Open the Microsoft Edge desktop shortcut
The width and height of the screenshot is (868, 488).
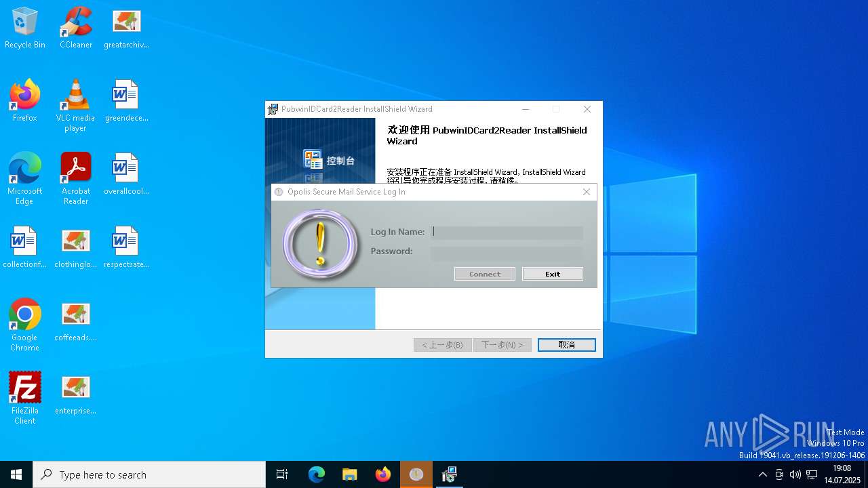pos(24,179)
